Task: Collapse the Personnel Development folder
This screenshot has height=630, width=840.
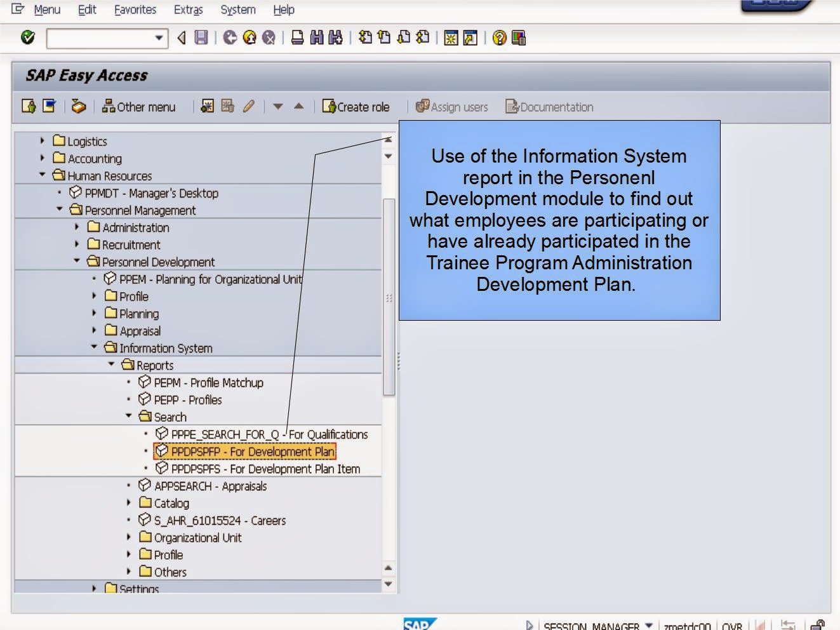Action: [77, 262]
